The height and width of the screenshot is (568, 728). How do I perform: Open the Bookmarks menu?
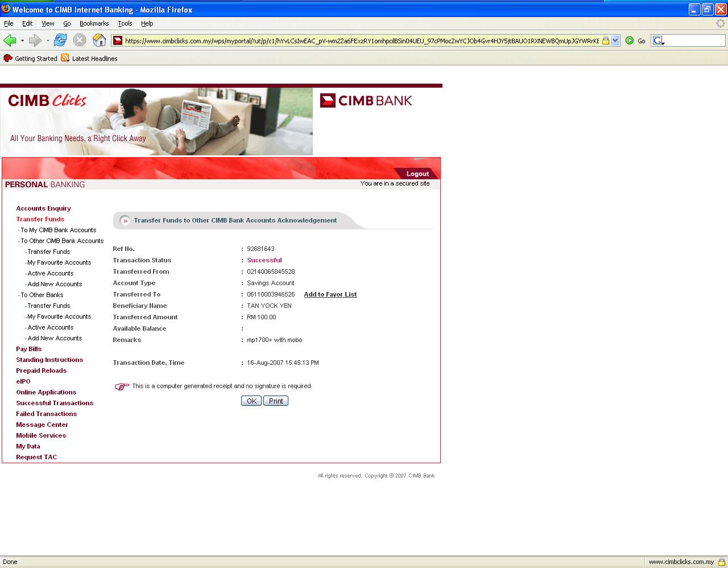coord(94,23)
